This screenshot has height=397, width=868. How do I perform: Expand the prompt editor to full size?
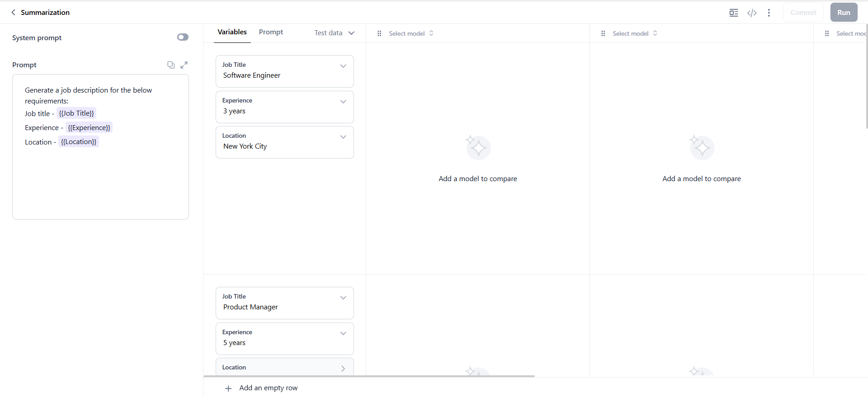(184, 65)
